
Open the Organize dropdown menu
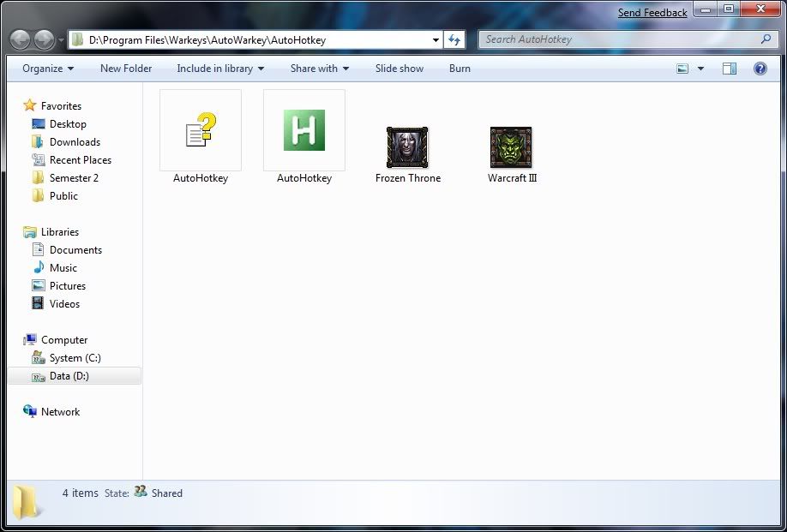pyautogui.click(x=48, y=69)
